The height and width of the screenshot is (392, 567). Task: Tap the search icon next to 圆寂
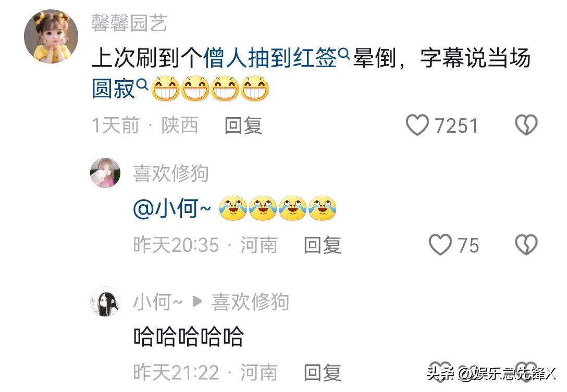click(142, 84)
